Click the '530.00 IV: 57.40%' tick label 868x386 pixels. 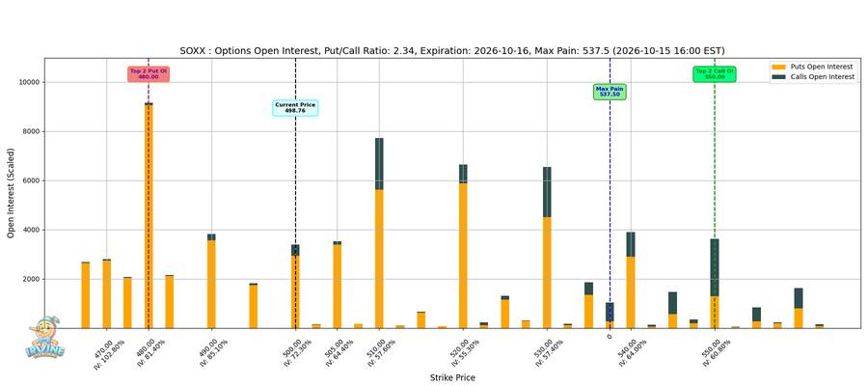547,353
